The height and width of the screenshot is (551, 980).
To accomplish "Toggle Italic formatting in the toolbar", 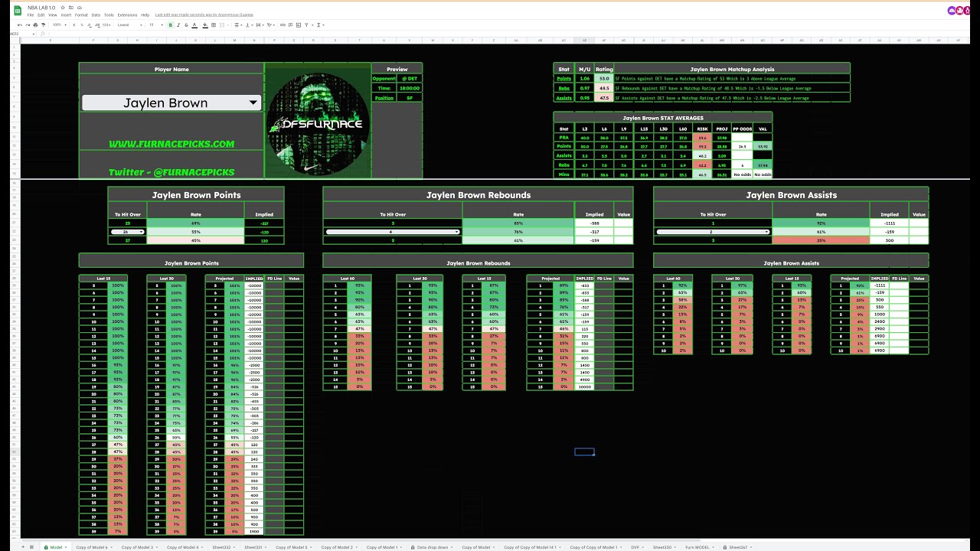I will [178, 24].
